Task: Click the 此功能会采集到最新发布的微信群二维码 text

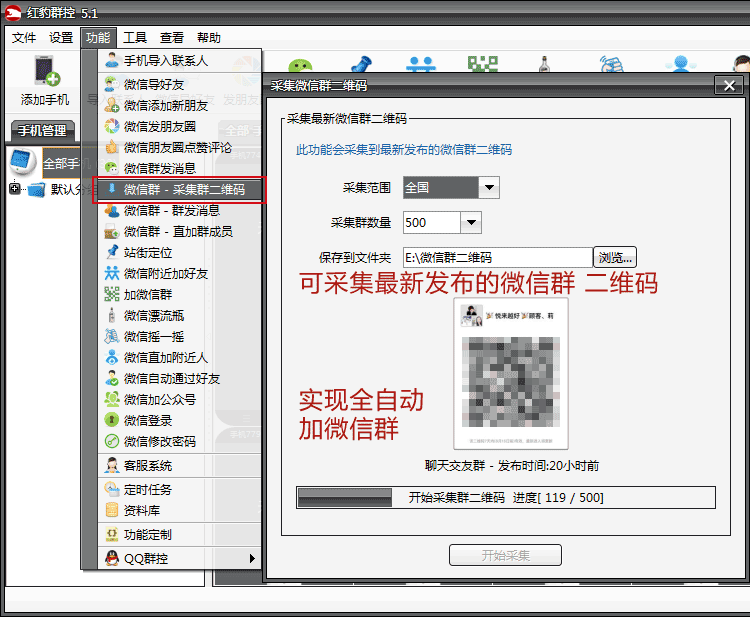Action: (x=404, y=150)
